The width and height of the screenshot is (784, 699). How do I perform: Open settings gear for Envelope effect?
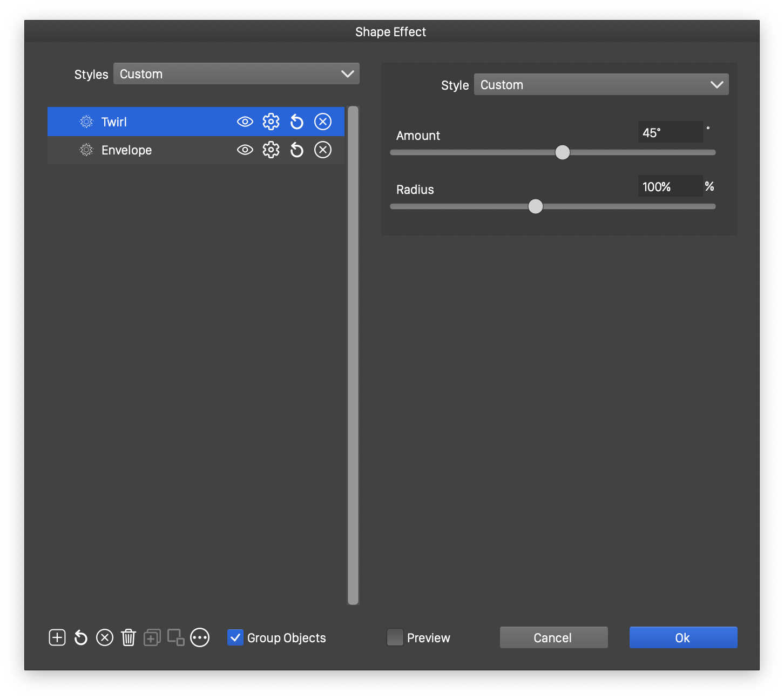click(x=271, y=150)
